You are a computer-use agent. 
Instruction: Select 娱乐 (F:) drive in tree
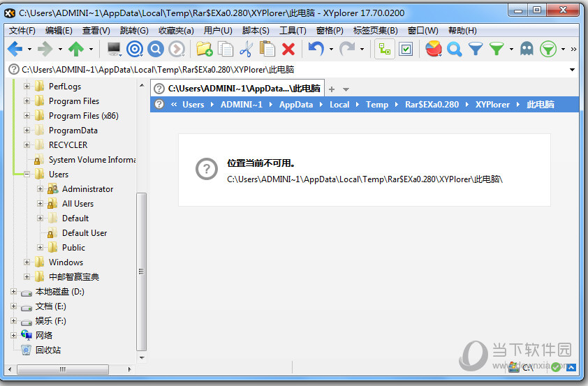(x=50, y=321)
